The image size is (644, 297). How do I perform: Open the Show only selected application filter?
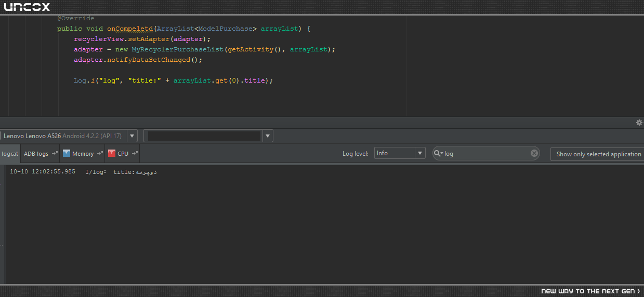pos(597,154)
